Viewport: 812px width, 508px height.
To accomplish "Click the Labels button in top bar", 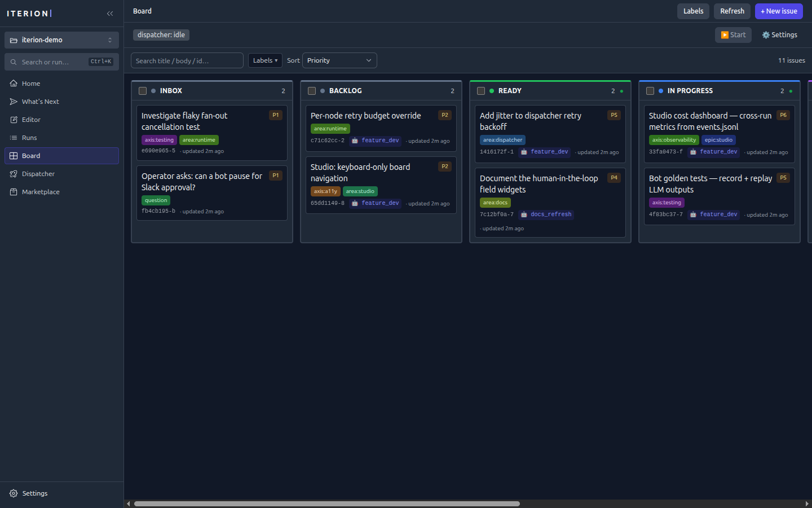I will click(693, 11).
